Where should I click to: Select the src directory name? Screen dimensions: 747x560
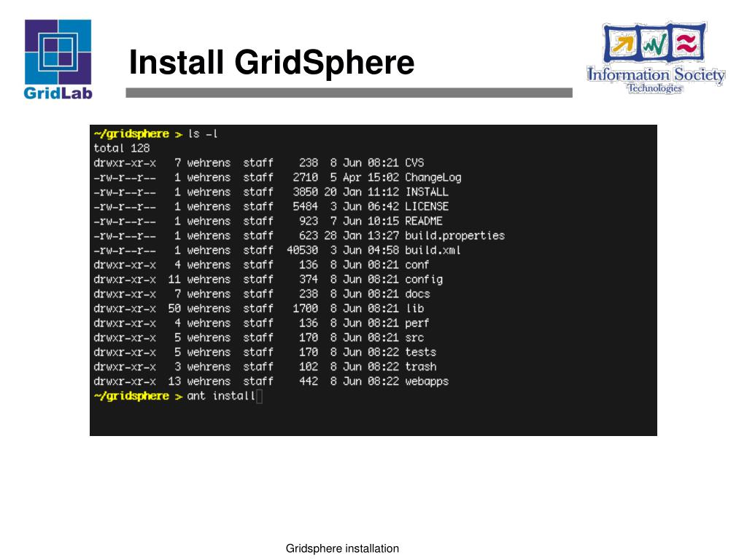coord(414,338)
